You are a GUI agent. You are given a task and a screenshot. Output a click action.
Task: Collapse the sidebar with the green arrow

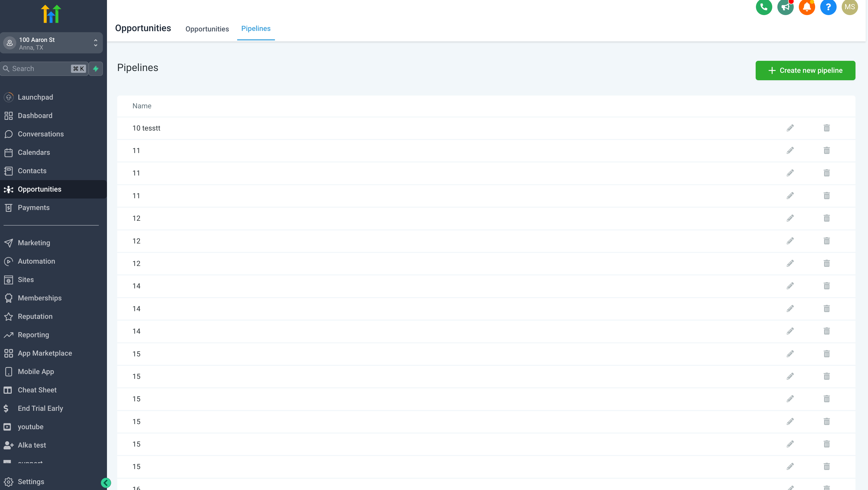pyautogui.click(x=106, y=483)
